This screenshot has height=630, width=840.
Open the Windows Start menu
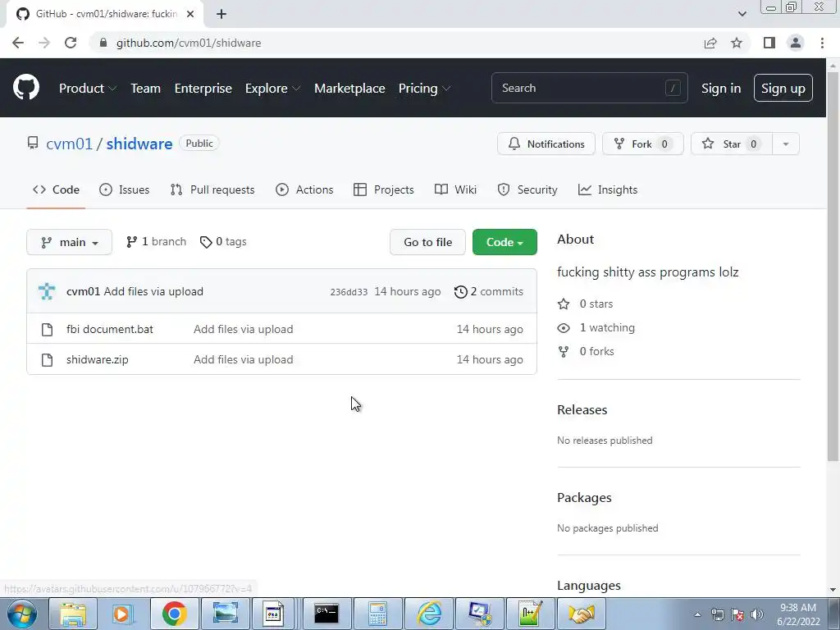click(x=21, y=614)
